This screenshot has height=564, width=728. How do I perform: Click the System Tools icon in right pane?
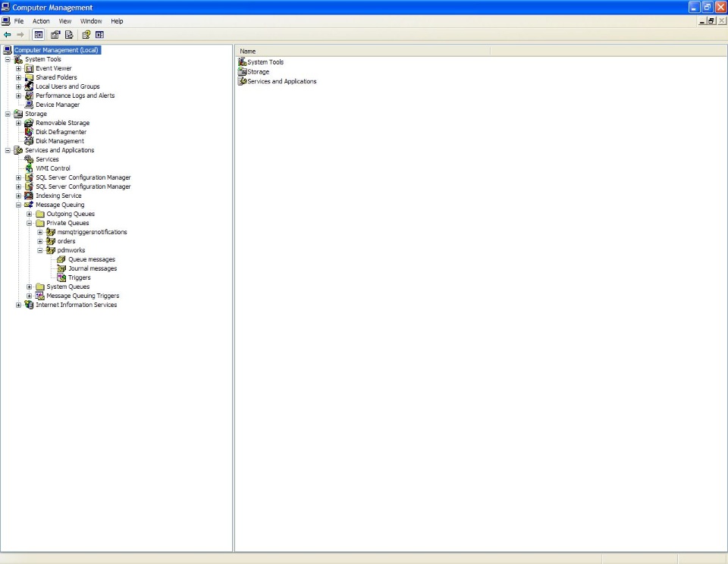pos(242,61)
